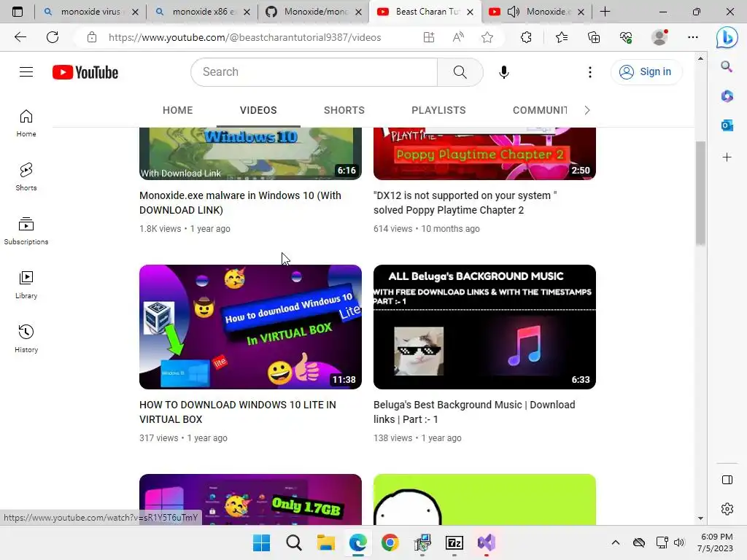
Task: Open History in the sidebar
Action: (26, 338)
